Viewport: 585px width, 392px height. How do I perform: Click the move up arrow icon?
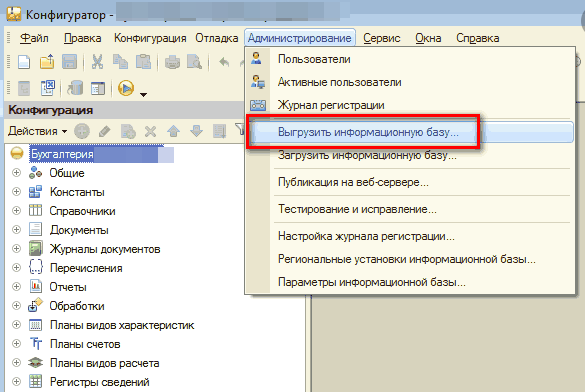click(173, 131)
